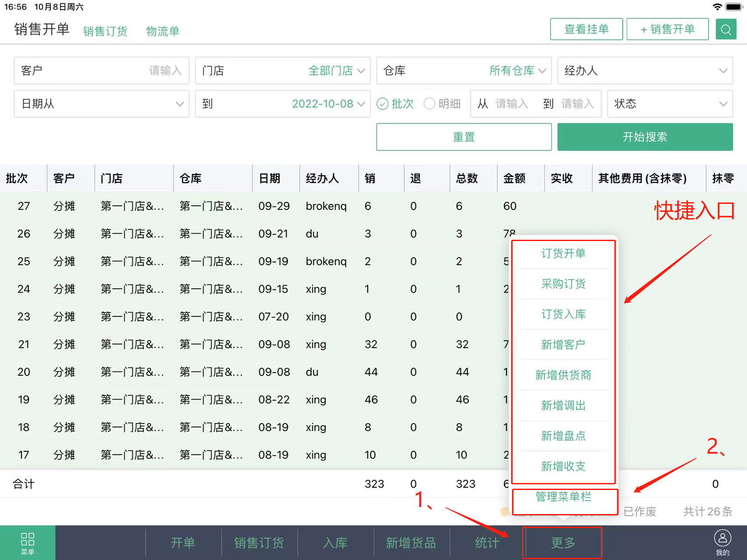Click the 开始搜索 button

click(x=645, y=137)
